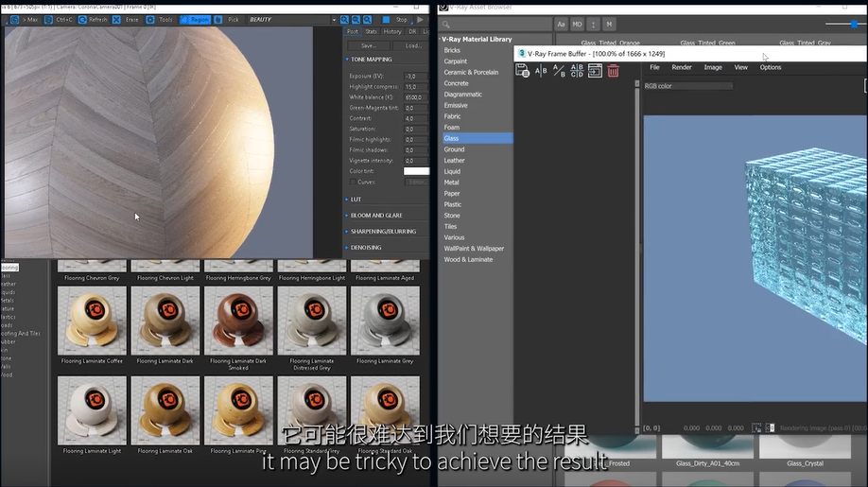Click the zoom to fit magnifier icon

368,19
